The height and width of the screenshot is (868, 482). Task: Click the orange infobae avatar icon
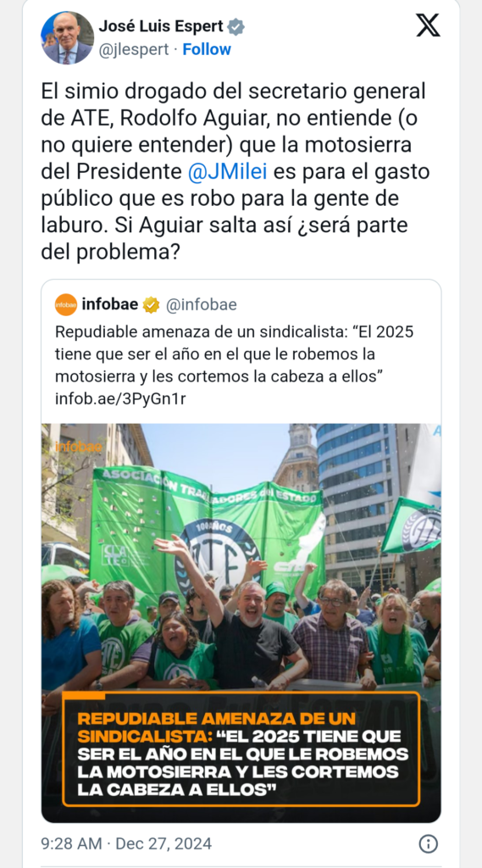click(x=66, y=305)
